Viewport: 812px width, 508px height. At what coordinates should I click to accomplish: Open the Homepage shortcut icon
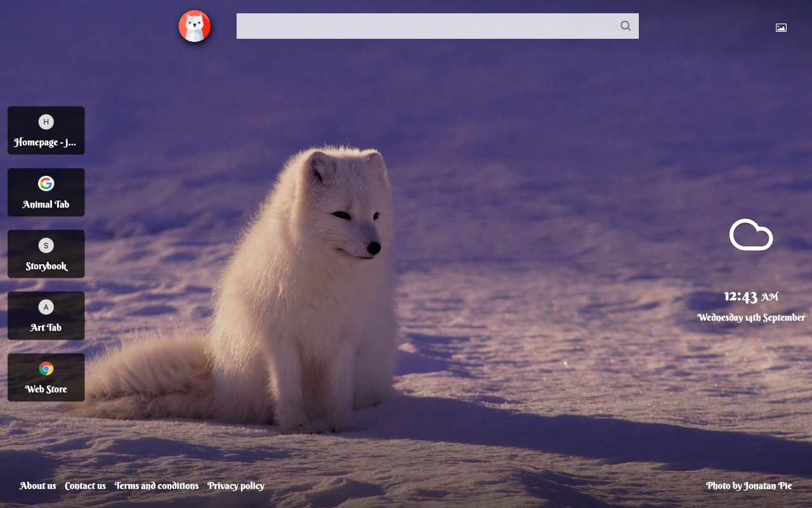point(46,121)
